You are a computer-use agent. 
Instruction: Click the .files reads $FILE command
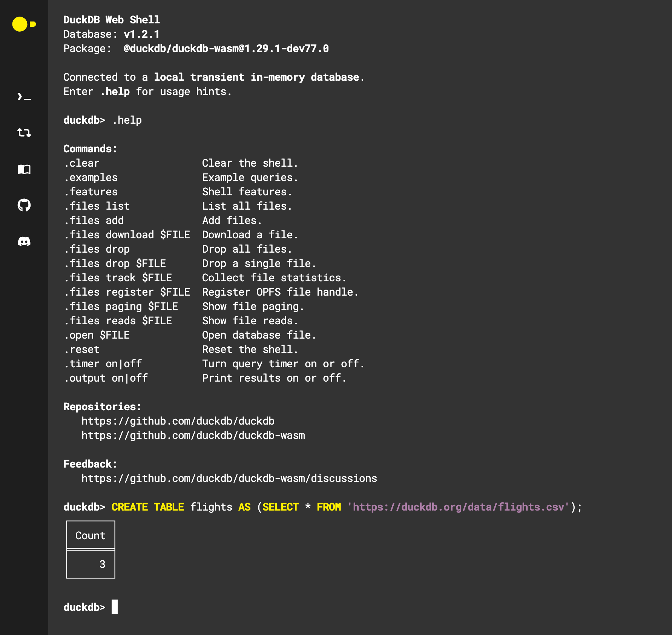118,321
